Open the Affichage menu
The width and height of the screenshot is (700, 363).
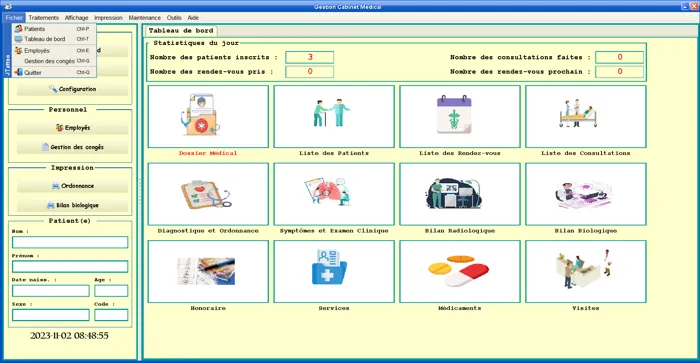coord(76,18)
